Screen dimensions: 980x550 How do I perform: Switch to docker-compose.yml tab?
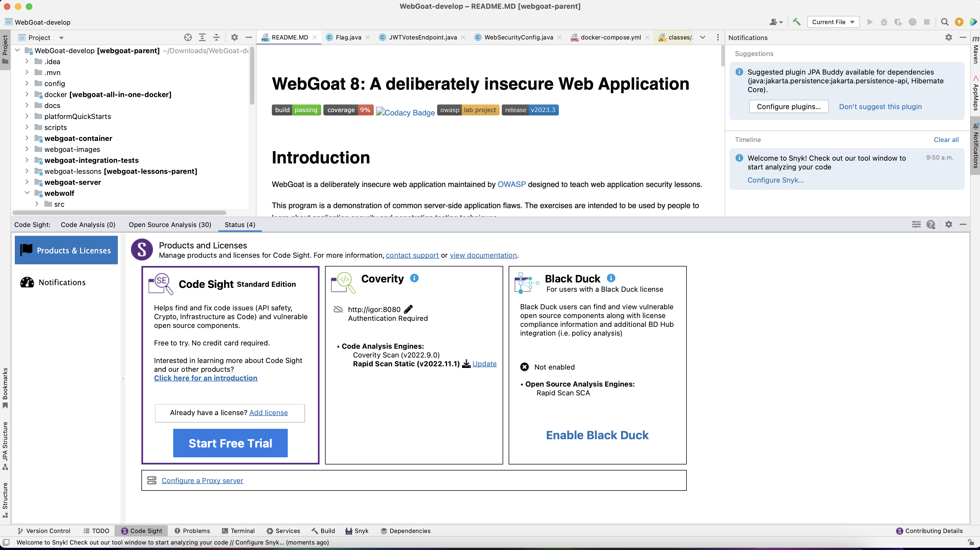point(610,37)
